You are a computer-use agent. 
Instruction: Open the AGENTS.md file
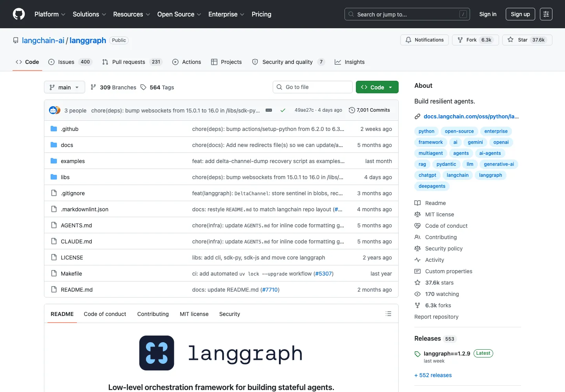77,225
